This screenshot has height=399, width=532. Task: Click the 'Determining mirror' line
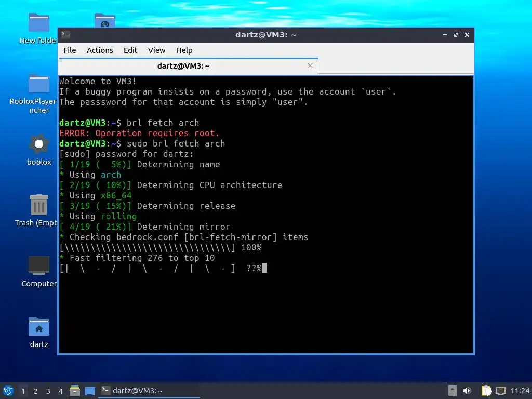144,227
